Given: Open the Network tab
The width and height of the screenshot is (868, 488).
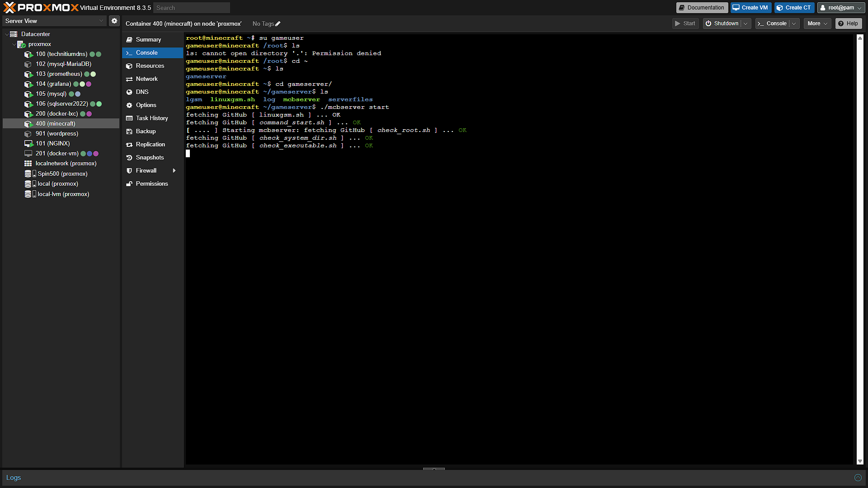Looking at the screenshot, I should (152, 79).
